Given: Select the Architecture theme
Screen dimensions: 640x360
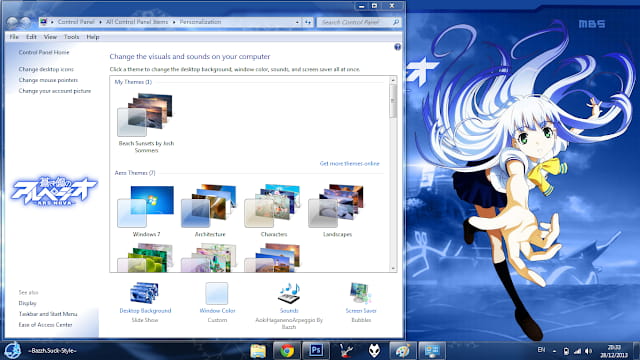Looking at the screenshot, I should [x=209, y=210].
